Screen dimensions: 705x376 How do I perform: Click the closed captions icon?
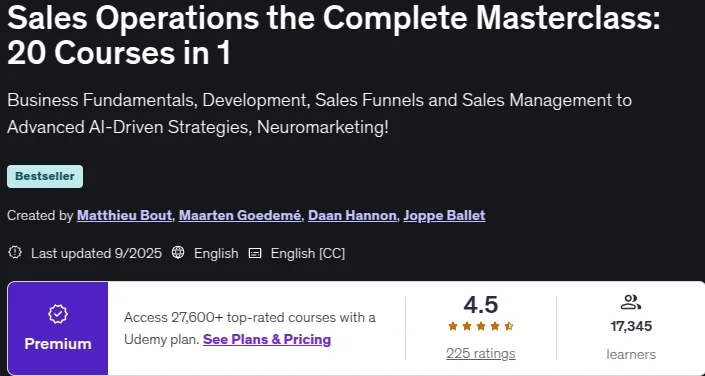click(255, 253)
